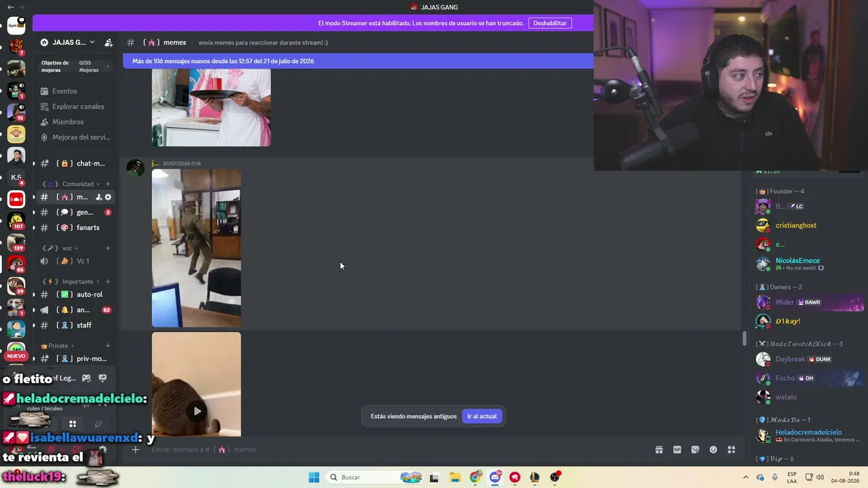Join the Vc 1 voice channel

tap(75, 261)
